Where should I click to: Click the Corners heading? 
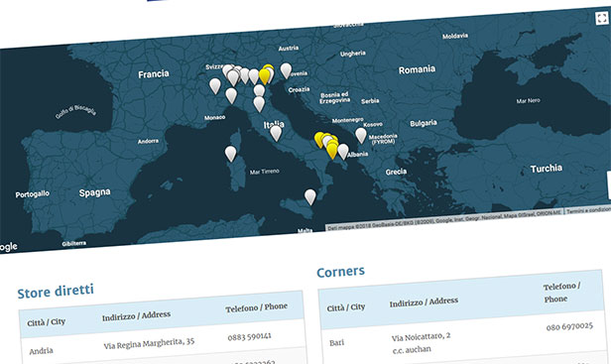(x=340, y=272)
